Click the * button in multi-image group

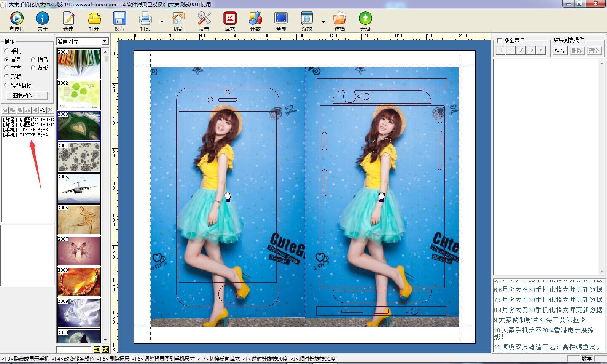pos(541,50)
